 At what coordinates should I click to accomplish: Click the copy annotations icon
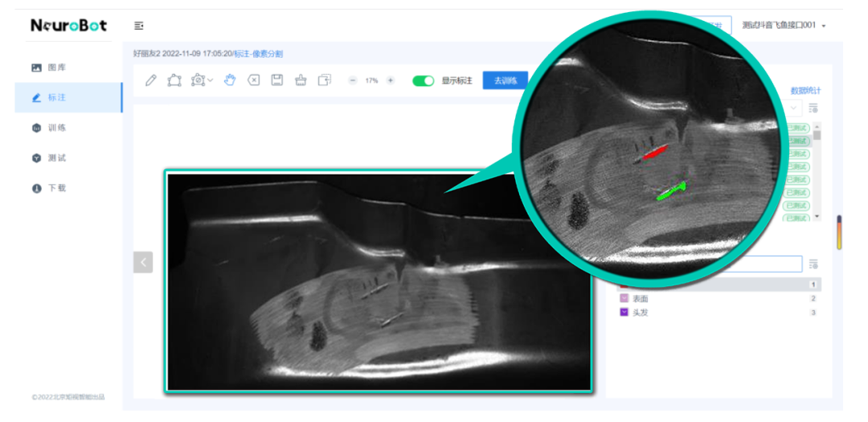(325, 80)
